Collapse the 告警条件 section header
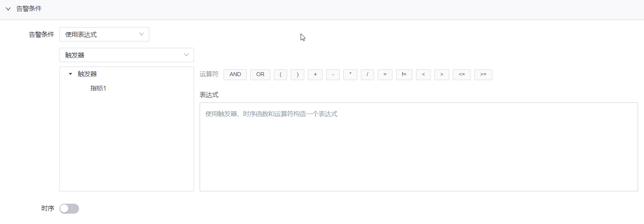The width and height of the screenshot is (644, 224). pyautogui.click(x=8, y=9)
